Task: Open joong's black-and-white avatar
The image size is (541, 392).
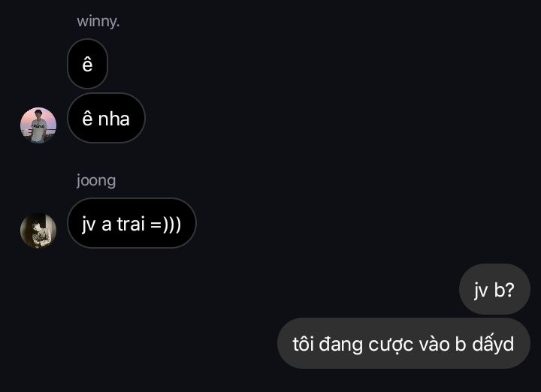Action: [x=38, y=231]
